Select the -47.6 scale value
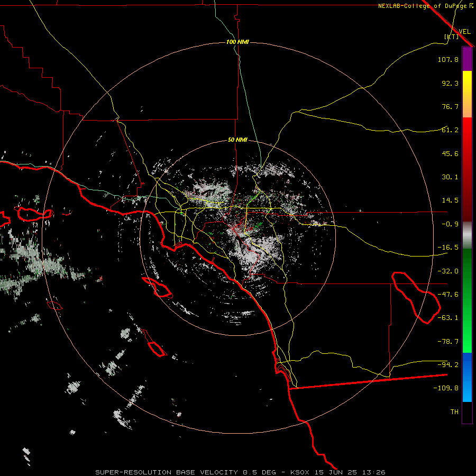The height and width of the screenshot is (476, 476). [x=448, y=295]
